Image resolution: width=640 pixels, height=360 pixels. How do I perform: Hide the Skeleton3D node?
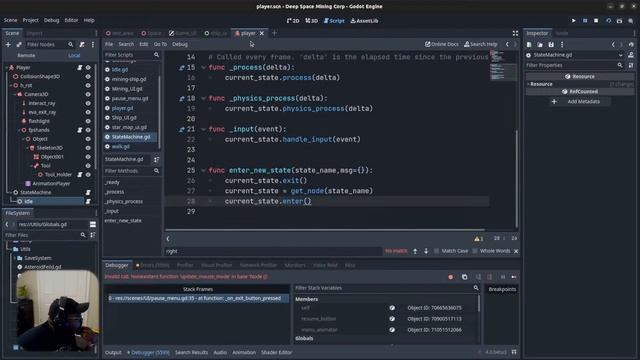click(x=88, y=148)
